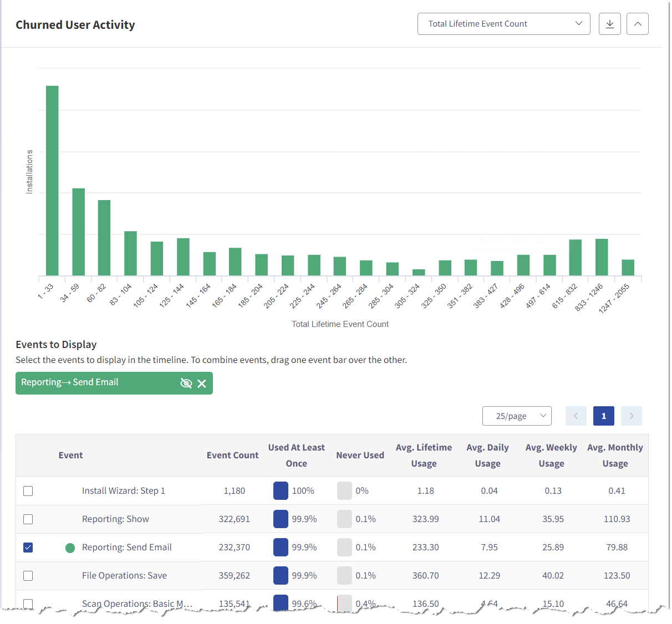Check the Install Wizard: Step 1 checkbox
The height and width of the screenshot is (624, 672).
pyautogui.click(x=28, y=491)
